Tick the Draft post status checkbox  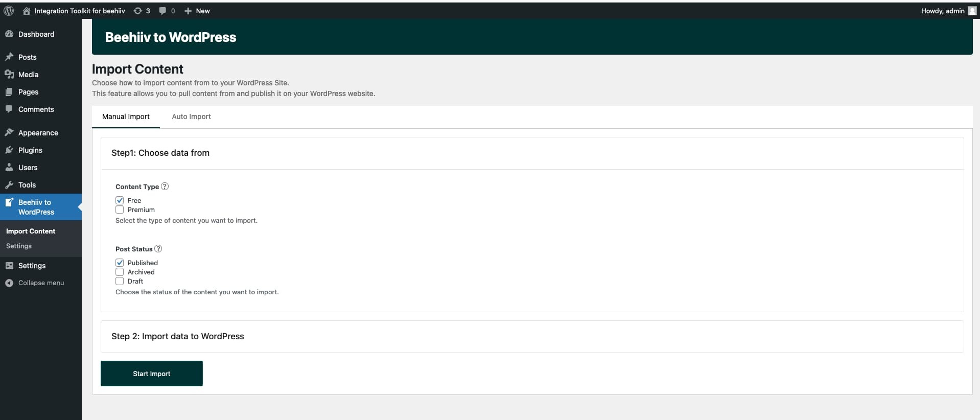(x=120, y=281)
